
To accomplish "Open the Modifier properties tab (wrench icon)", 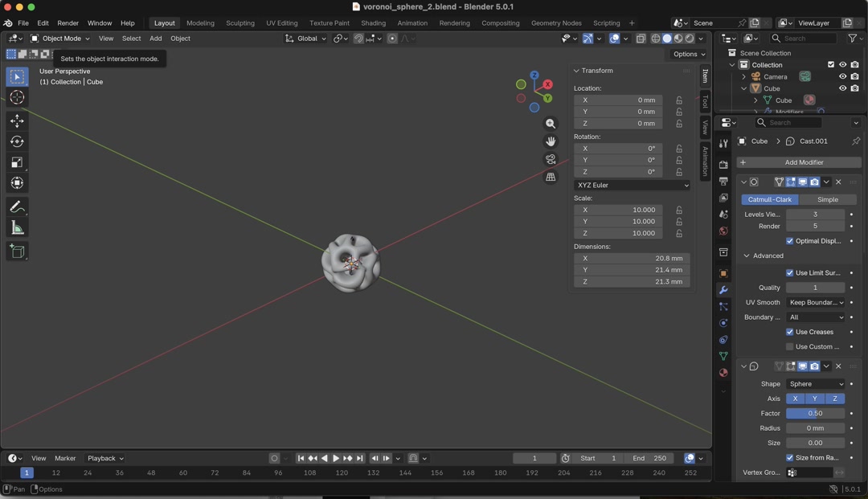I will [723, 290].
